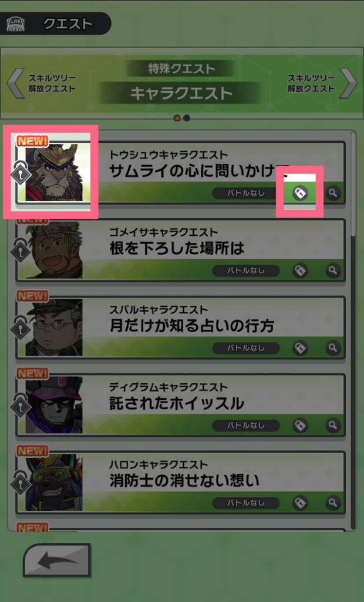Open the キャラクエスト category banner
Viewport: 364px width, 602px height.
(181, 93)
